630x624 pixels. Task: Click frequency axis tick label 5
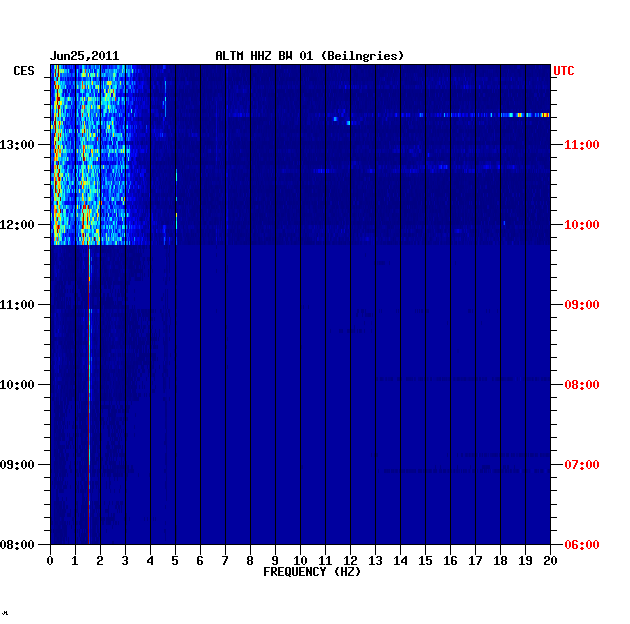coord(175,561)
